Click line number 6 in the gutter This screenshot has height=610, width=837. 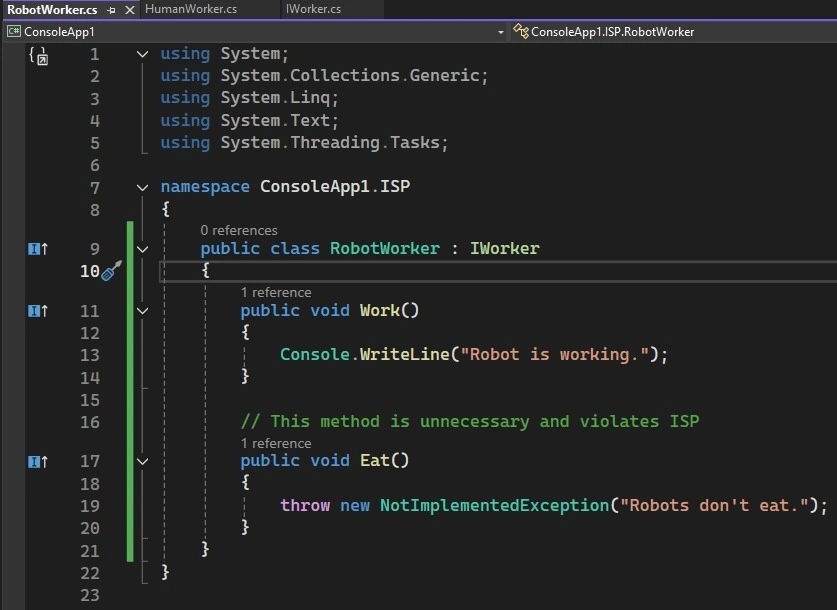(94, 165)
